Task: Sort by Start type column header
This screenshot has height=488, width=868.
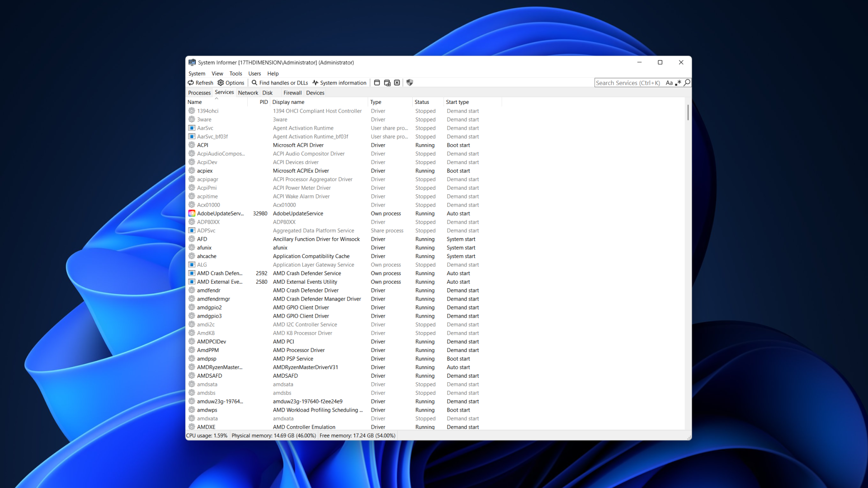Action: (472, 102)
